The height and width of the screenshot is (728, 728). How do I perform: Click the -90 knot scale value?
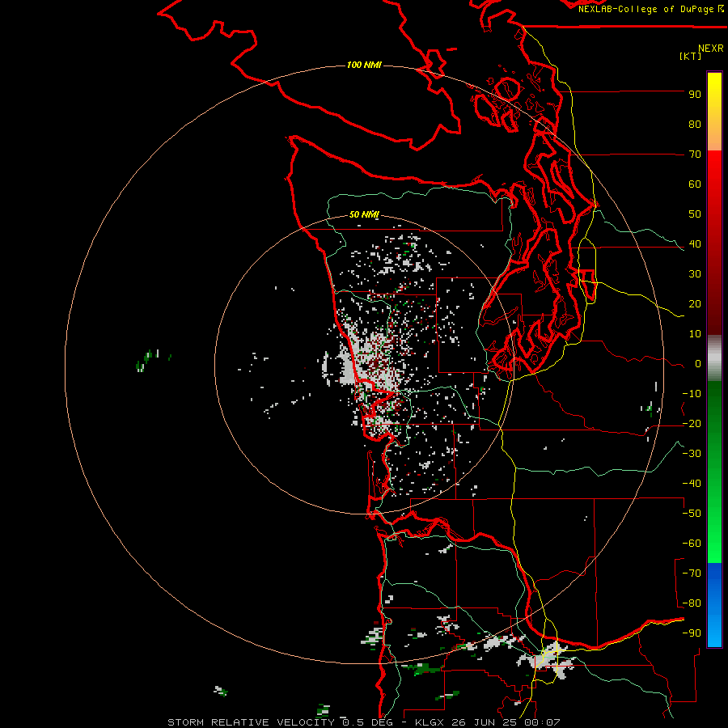coord(692,633)
